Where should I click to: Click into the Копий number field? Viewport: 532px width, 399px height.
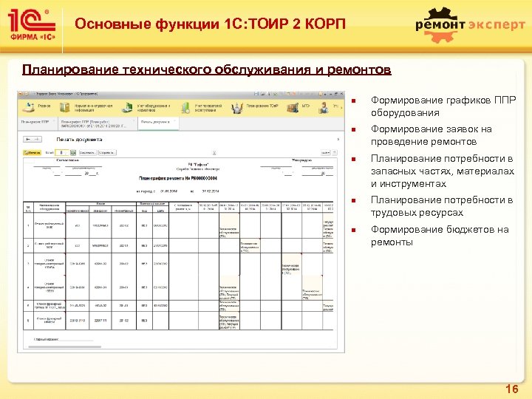(x=61, y=153)
